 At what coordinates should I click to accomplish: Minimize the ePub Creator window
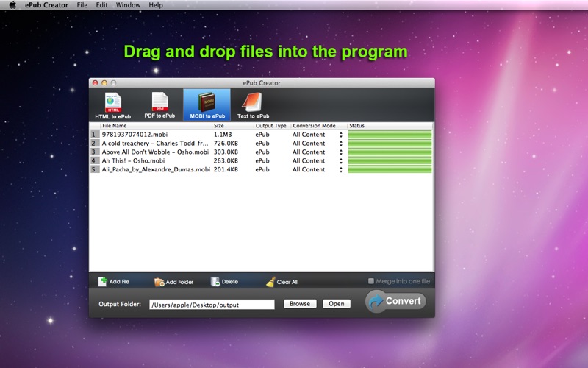[x=104, y=82]
